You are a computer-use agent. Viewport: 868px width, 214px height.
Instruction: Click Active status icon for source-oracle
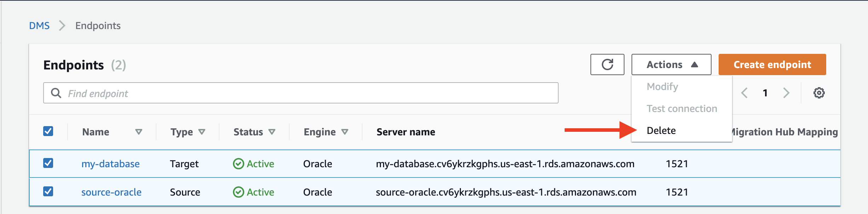coord(238,192)
